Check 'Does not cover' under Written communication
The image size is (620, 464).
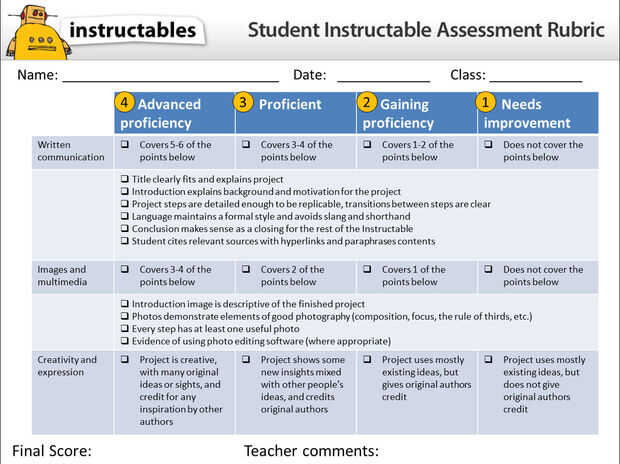coord(489,145)
